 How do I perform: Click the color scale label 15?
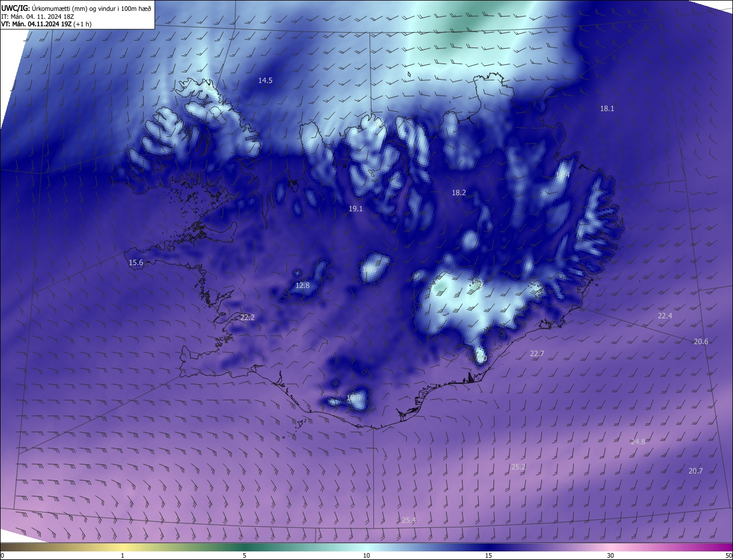click(x=488, y=555)
